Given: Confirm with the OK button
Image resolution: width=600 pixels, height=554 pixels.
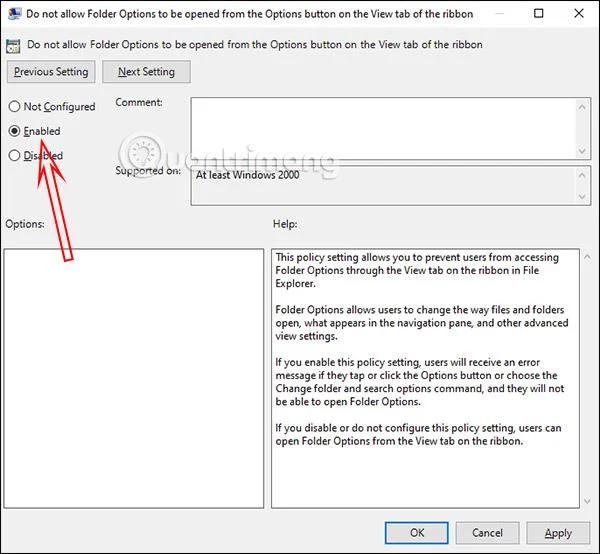Looking at the screenshot, I should (417, 533).
